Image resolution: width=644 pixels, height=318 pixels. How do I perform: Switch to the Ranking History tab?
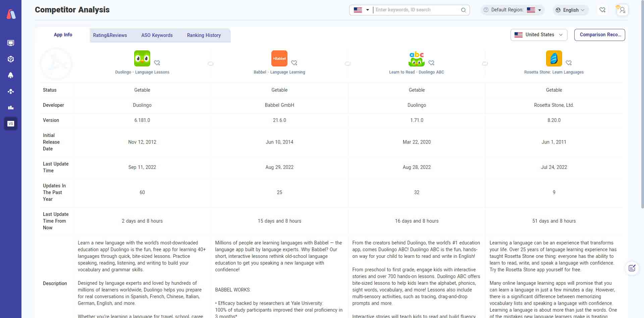point(204,35)
